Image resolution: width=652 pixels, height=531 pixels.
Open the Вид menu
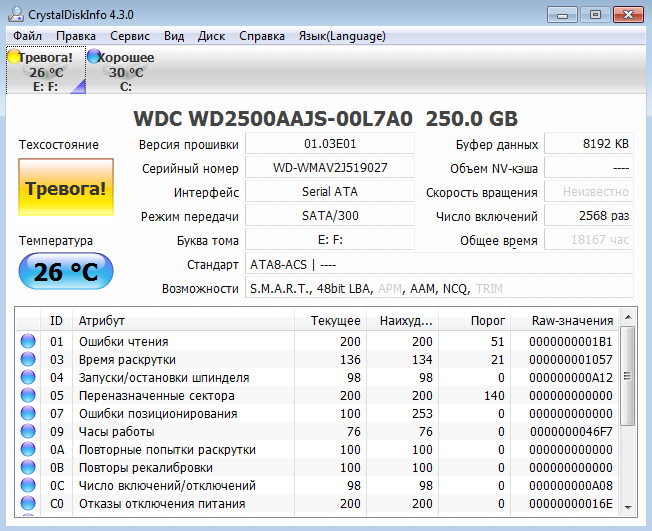pyautogui.click(x=174, y=36)
